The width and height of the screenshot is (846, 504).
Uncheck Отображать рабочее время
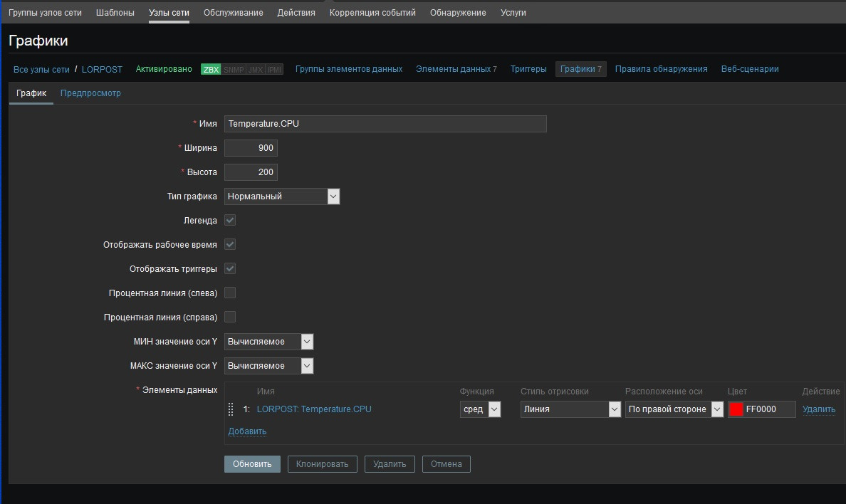[230, 245]
